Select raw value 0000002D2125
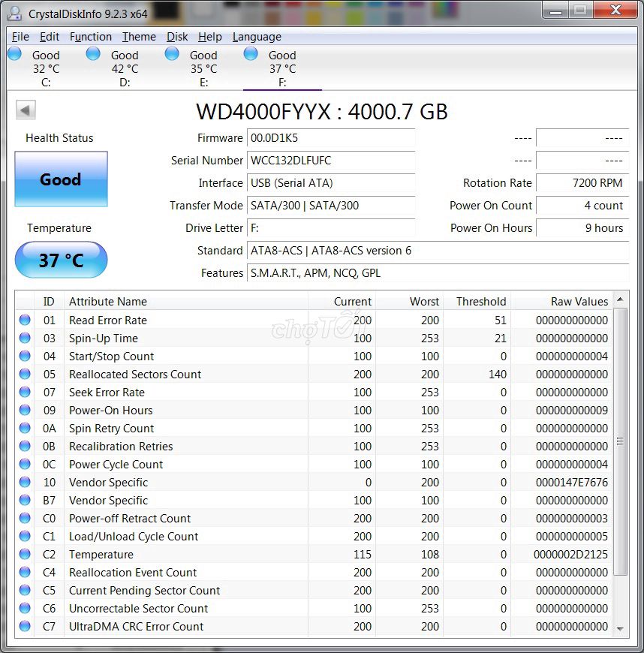Viewport: 644px width, 653px height. [x=570, y=555]
